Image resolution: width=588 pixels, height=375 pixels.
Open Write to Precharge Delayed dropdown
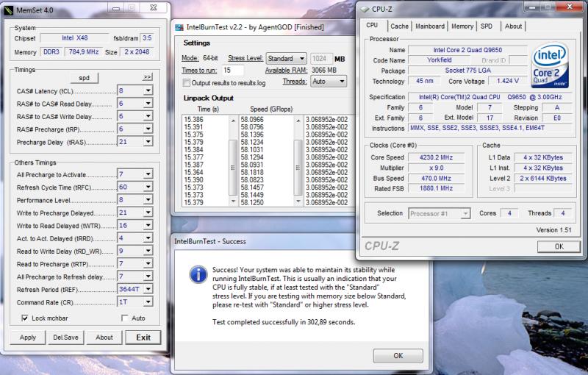(x=148, y=213)
